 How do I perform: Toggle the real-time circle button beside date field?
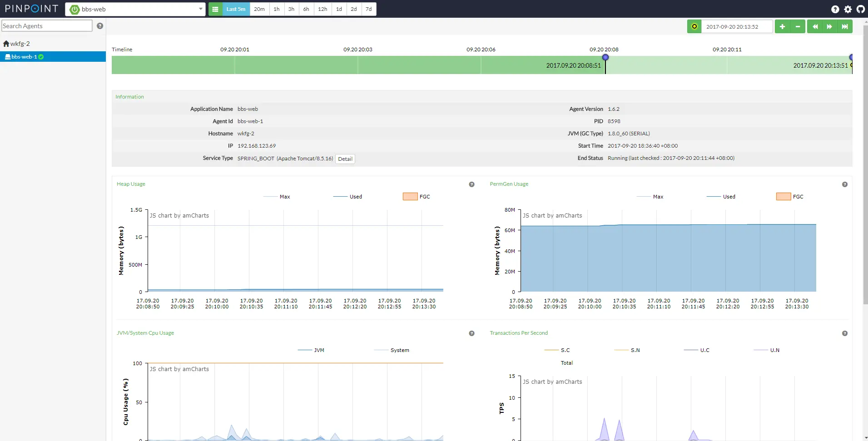click(x=694, y=26)
